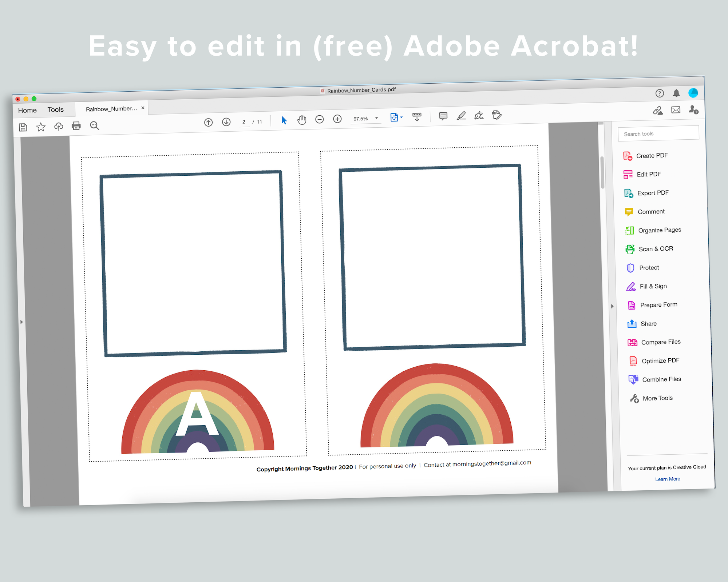Add a sticky note comment
The image size is (728, 582).
[x=443, y=116]
